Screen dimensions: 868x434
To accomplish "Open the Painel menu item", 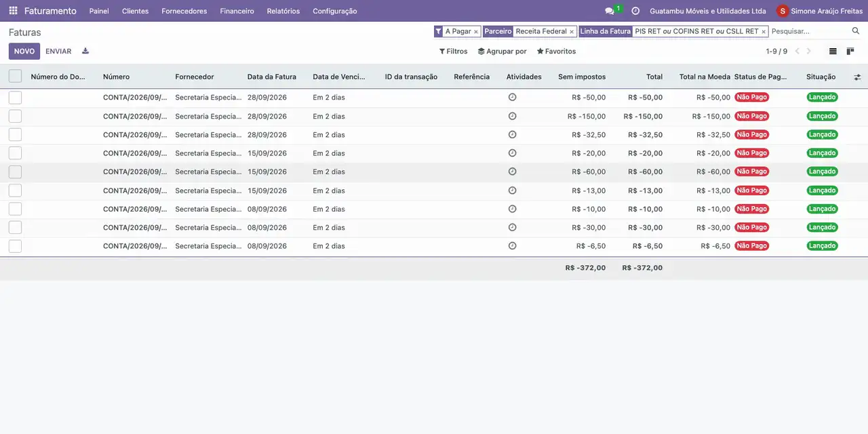I will (x=99, y=11).
